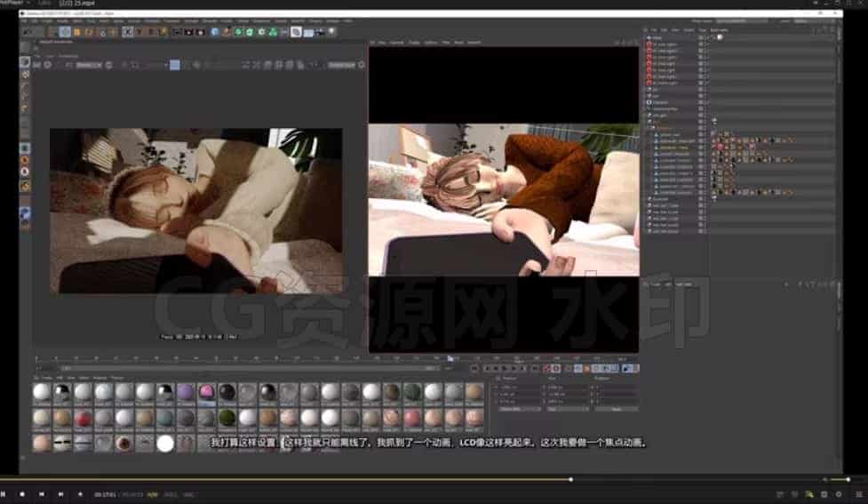Select the orange Move tool
Viewport: 868px width, 504px height.
click(x=77, y=32)
